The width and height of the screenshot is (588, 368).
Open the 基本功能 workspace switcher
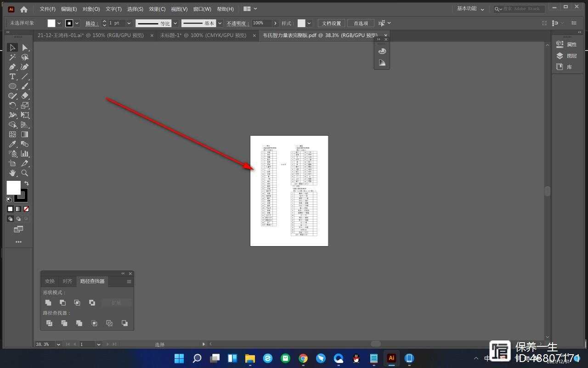(x=470, y=9)
